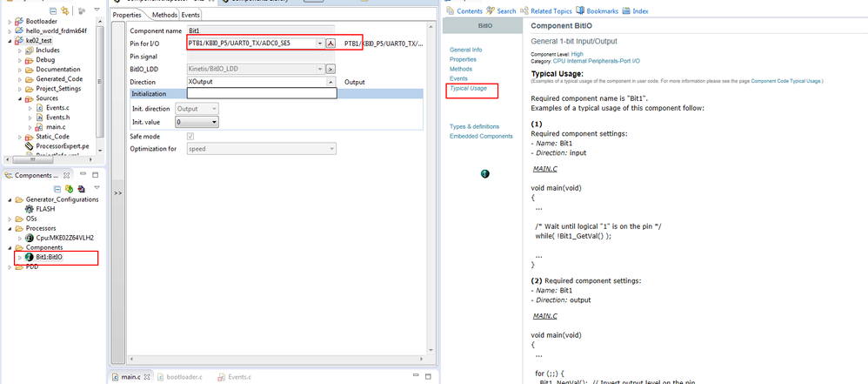The image size is (868, 384).
Task: Expand the Generated_Code folder
Action: (x=20, y=79)
